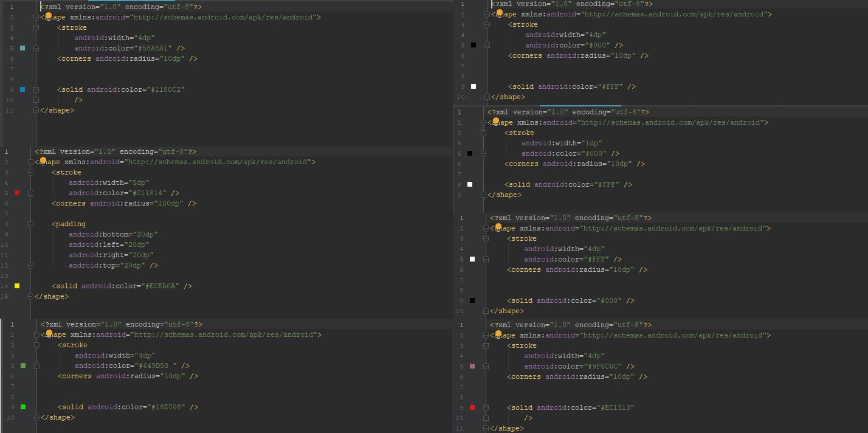Collapse the solid #1180C2 tag fold marker
Image resolution: width=868 pixels, height=433 pixels.
(x=36, y=89)
